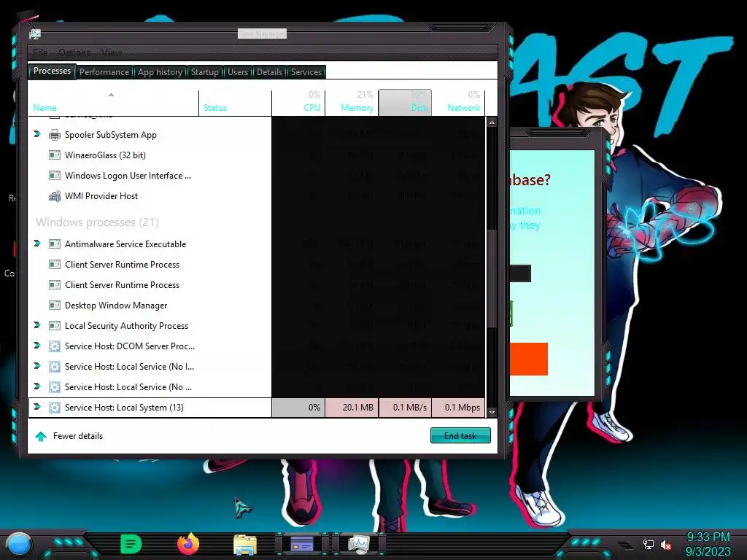Expand Local Security Authority Process row
The width and height of the screenshot is (747, 560).
[37, 325]
